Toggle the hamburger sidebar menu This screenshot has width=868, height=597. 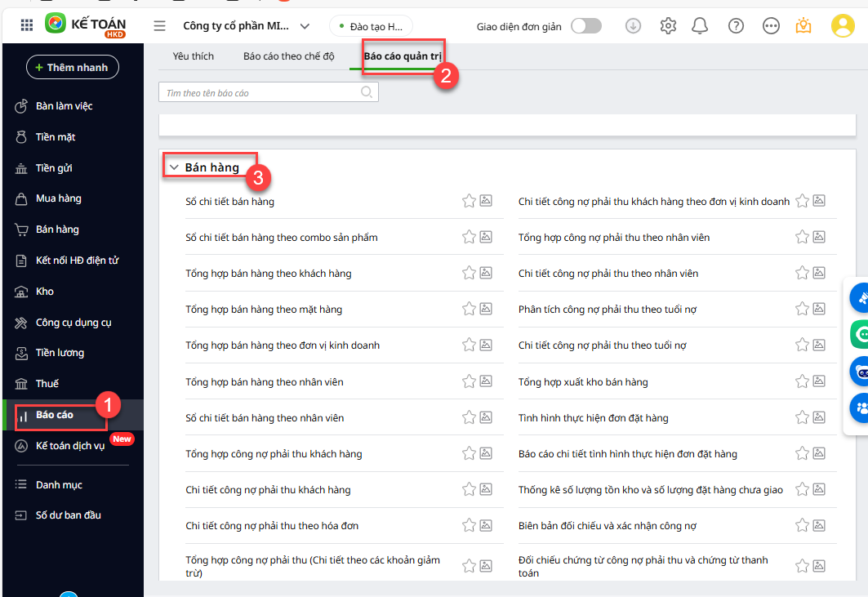[159, 26]
